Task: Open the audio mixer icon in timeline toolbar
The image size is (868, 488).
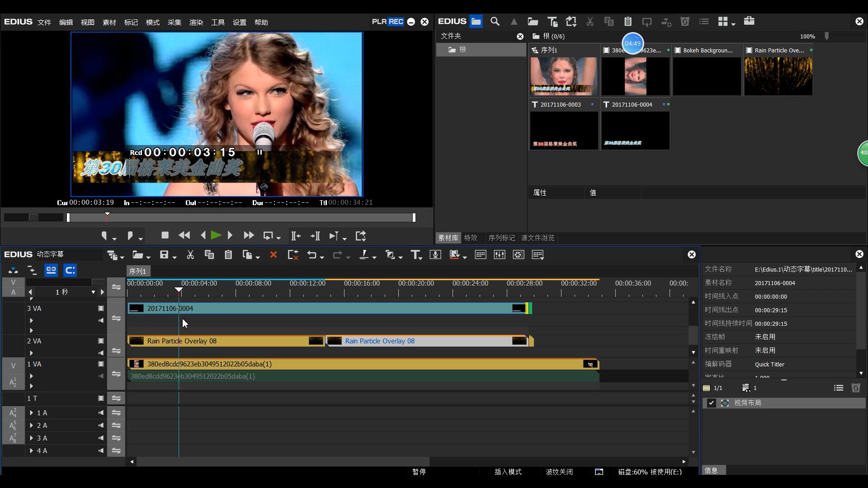Action: point(500,255)
